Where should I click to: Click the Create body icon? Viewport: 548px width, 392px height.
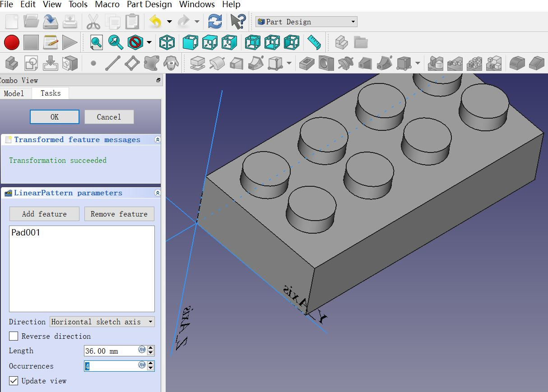tap(12, 63)
